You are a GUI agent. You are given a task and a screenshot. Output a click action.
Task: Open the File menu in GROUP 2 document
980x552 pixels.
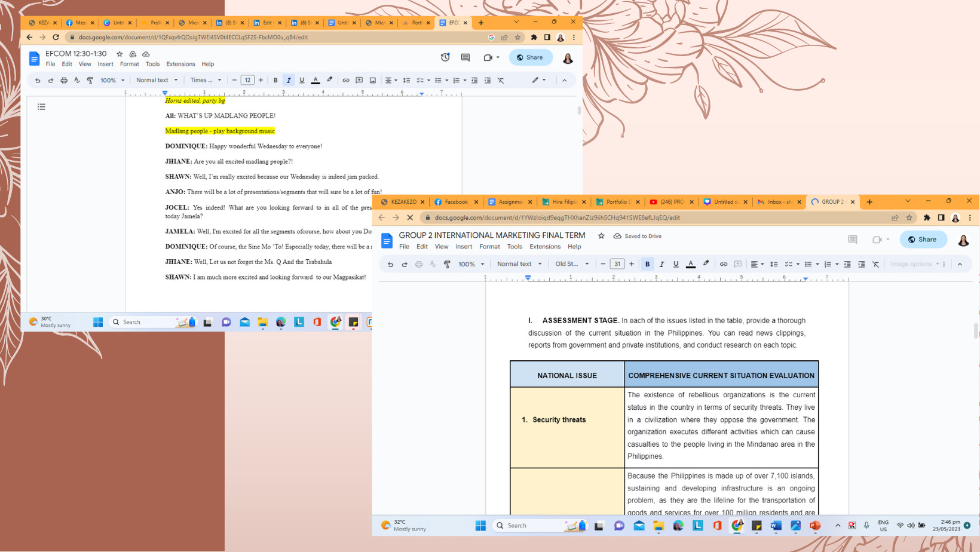pyautogui.click(x=405, y=247)
